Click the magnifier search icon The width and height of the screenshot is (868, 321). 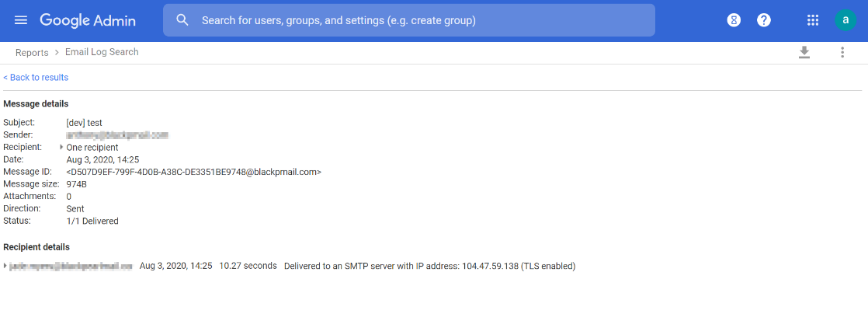point(182,20)
